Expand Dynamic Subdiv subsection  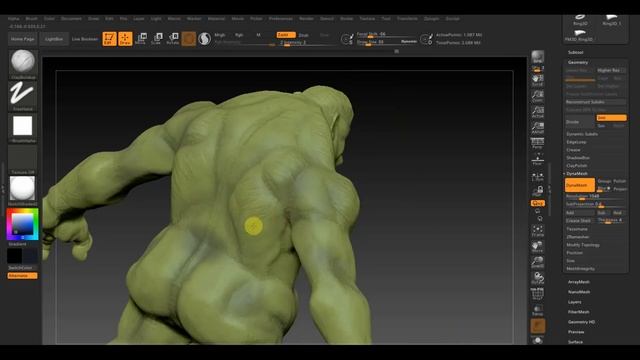click(x=582, y=134)
